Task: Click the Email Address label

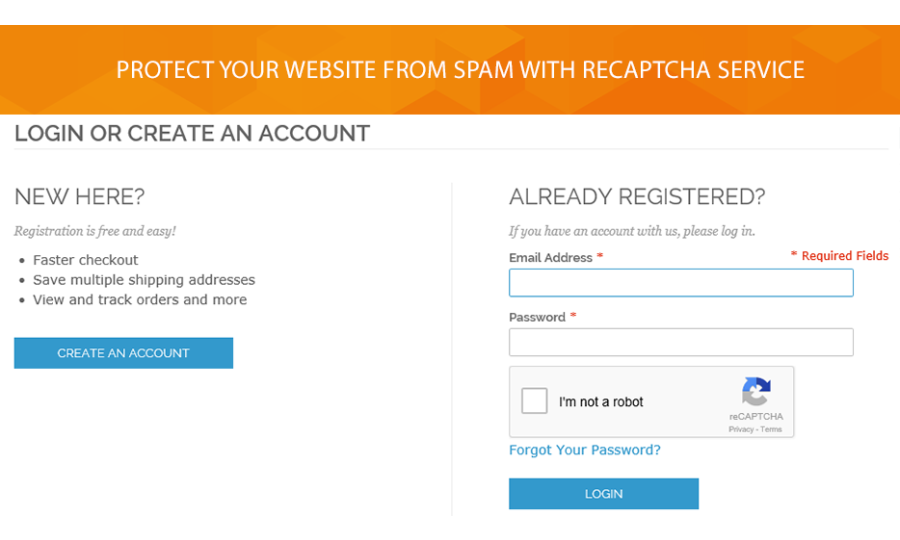Action: [x=551, y=258]
